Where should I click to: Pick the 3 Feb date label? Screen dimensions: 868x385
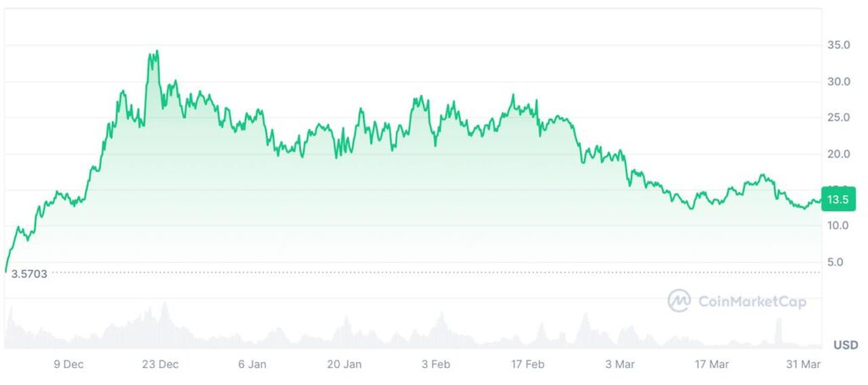(436, 365)
